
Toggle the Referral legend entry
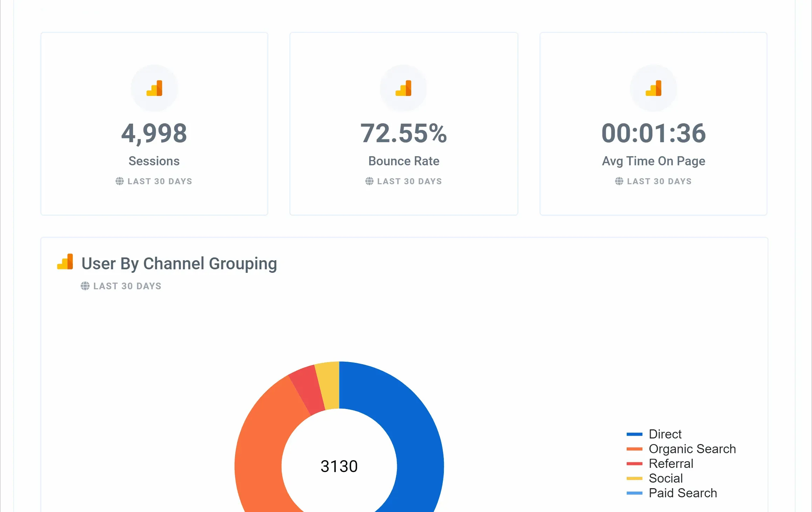660,464
